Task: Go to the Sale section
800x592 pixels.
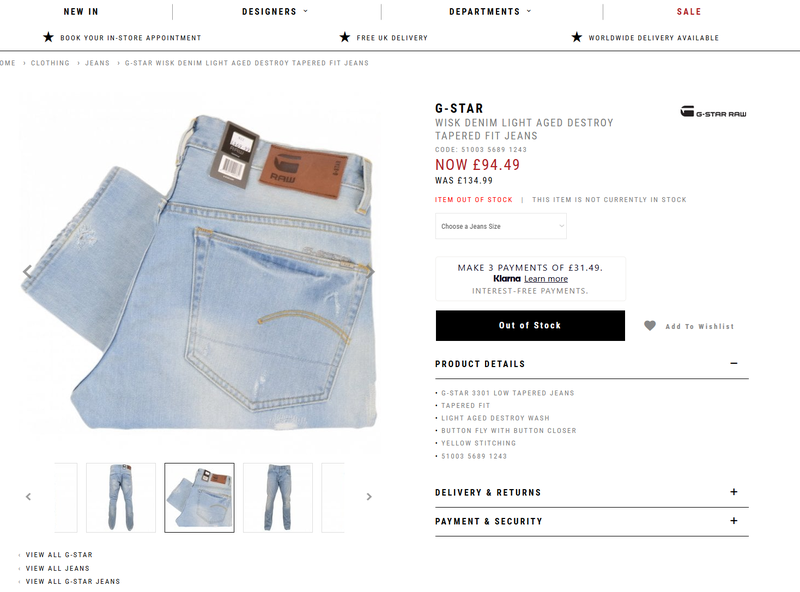Action: 689,11
